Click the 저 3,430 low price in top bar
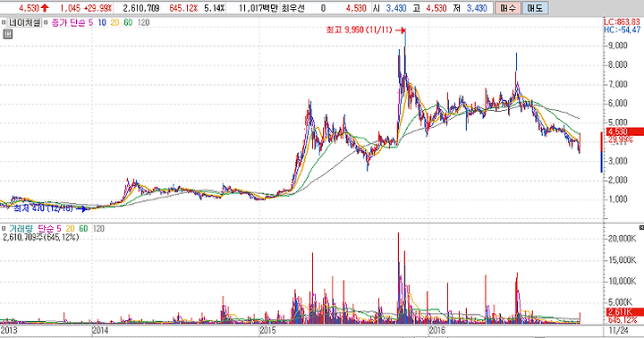Image resolution: width=644 pixels, height=338 pixels. coord(470,8)
